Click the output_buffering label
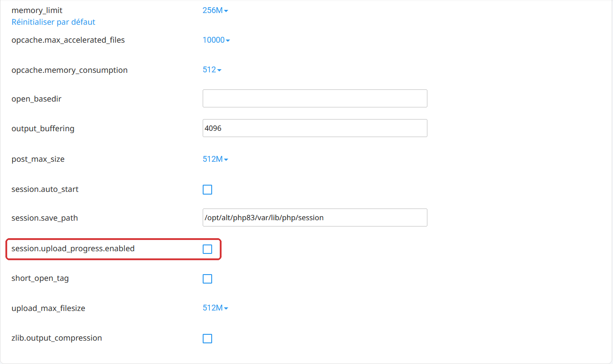The height and width of the screenshot is (364, 613). tap(43, 129)
